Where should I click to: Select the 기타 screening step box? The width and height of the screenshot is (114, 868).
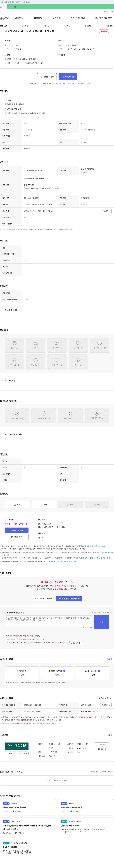pos(97,504)
